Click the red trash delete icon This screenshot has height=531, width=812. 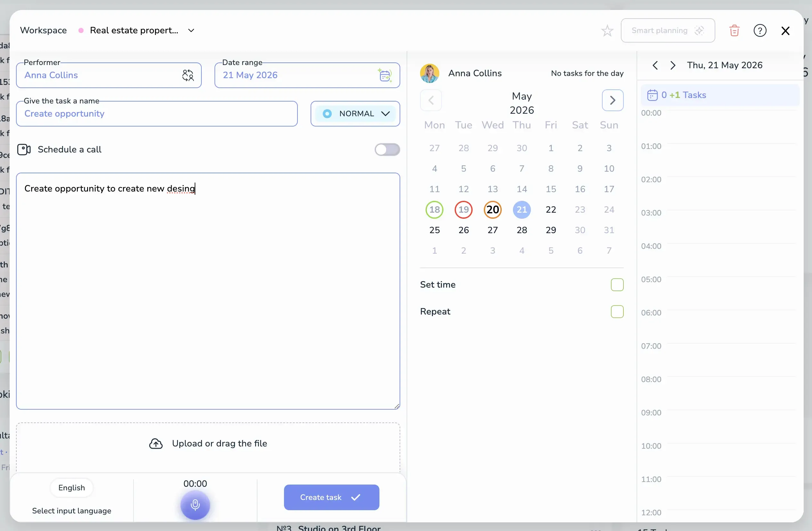click(734, 31)
